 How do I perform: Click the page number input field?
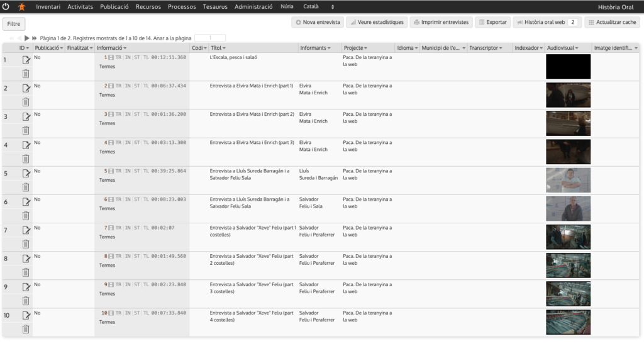[x=210, y=38]
